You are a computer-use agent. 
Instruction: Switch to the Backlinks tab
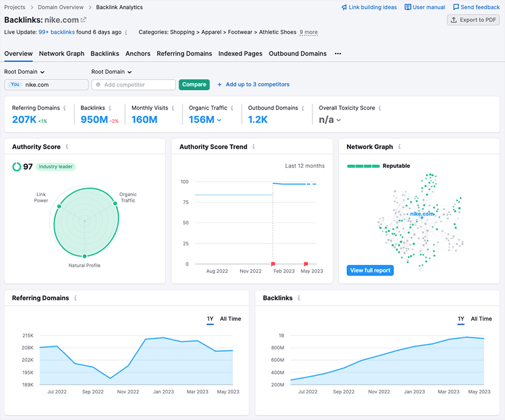(x=105, y=54)
